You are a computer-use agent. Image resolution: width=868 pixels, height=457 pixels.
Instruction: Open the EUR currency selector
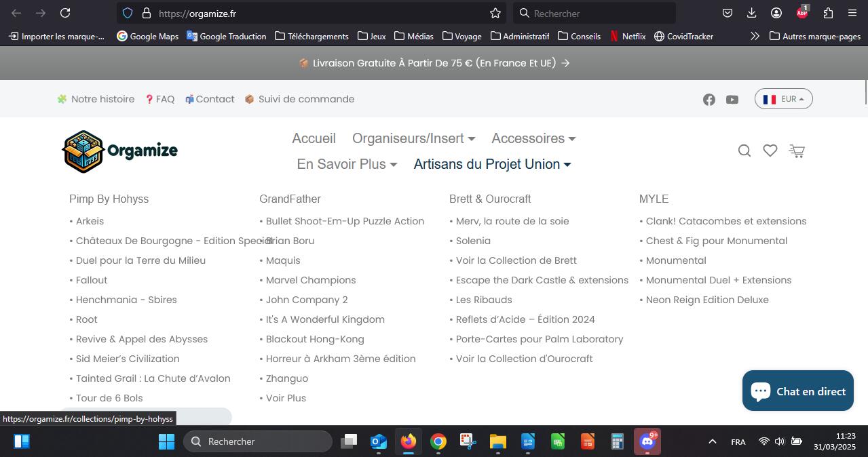[x=783, y=99]
